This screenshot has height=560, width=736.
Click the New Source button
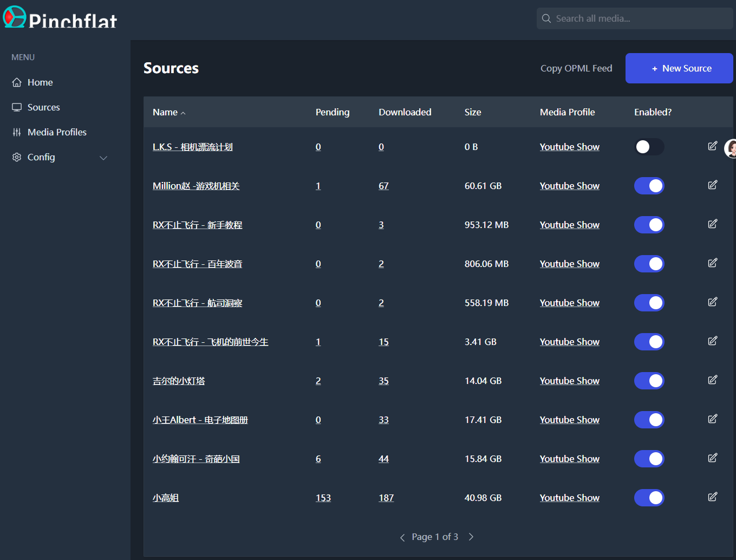[679, 68]
